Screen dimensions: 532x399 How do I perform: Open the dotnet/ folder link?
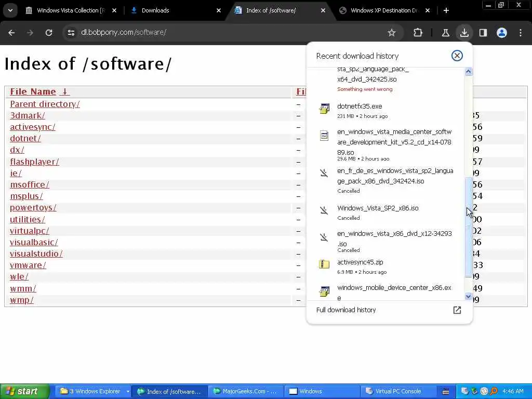(25, 138)
